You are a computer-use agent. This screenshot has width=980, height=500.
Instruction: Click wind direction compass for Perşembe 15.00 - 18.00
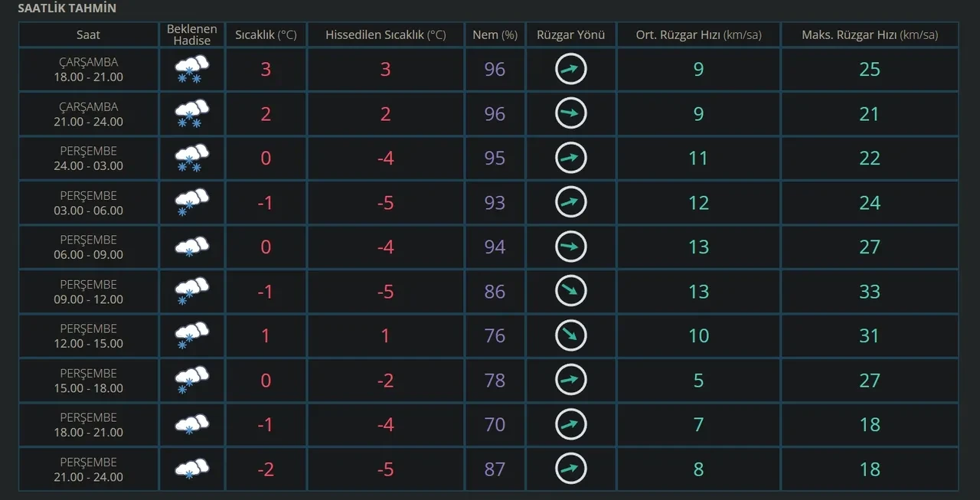[570, 381]
